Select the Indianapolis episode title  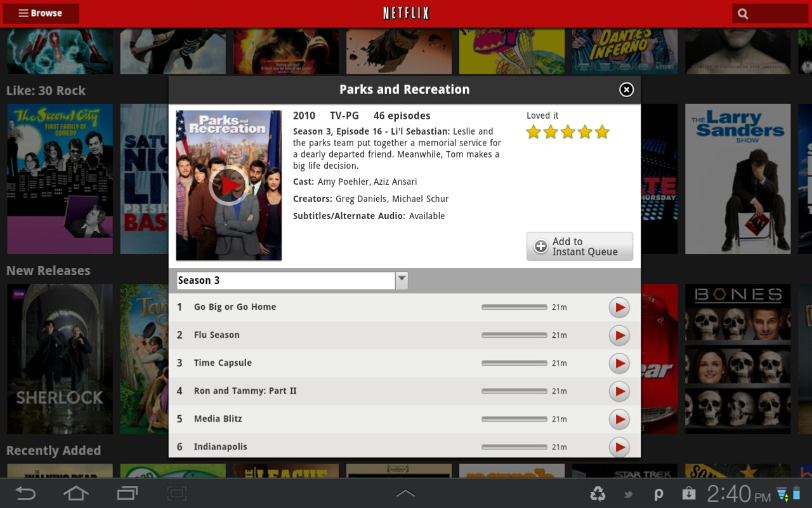[x=220, y=447]
